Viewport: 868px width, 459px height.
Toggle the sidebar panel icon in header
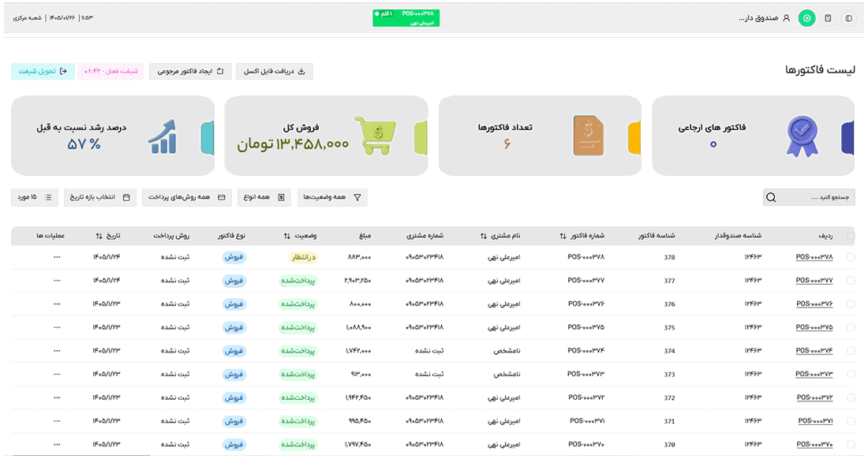pyautogui.click(x=848, y=18)
